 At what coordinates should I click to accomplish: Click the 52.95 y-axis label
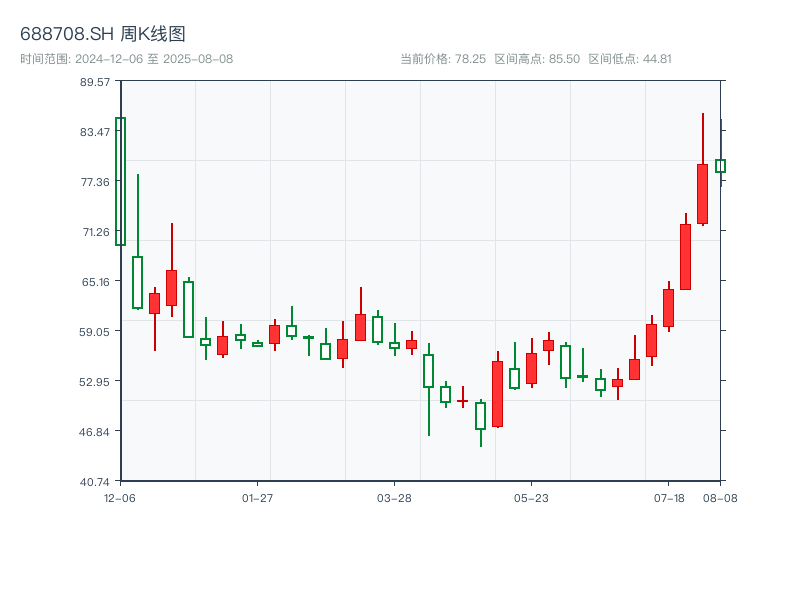click(95, 382)
